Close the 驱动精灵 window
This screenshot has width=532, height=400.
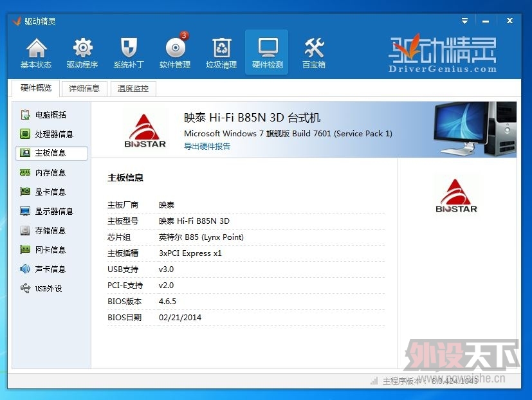(x=509, y=21)
